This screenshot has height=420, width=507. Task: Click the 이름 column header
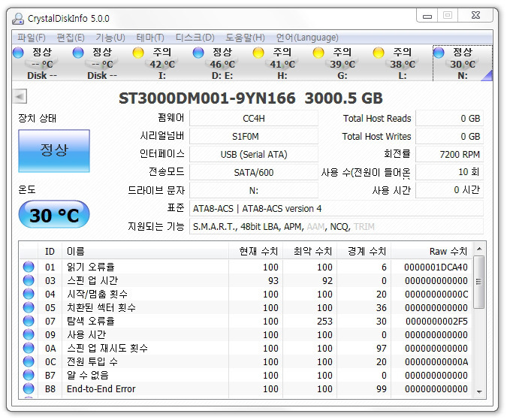tap(145, 251)
